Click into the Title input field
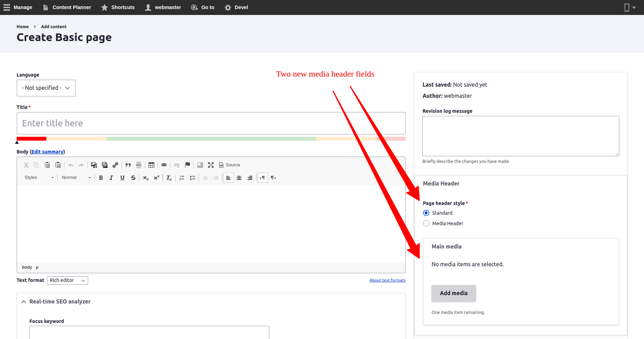Screen dimensions: 644x339 click(211, 123)
